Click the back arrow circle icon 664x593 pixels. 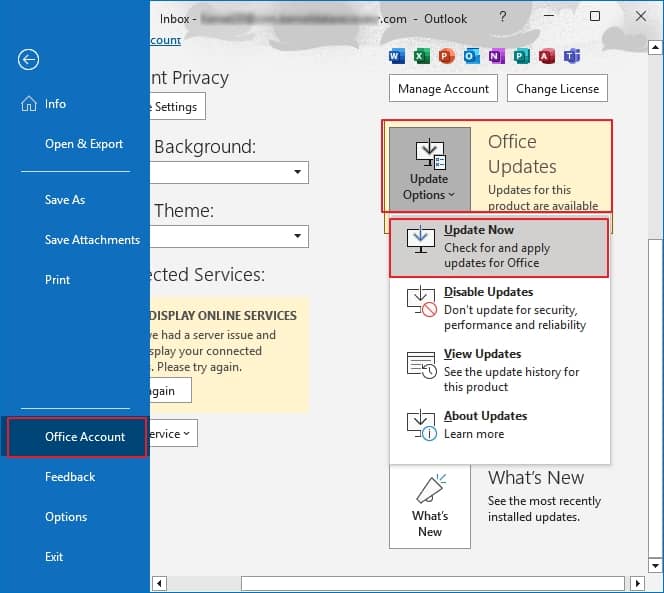pos(28,59)
